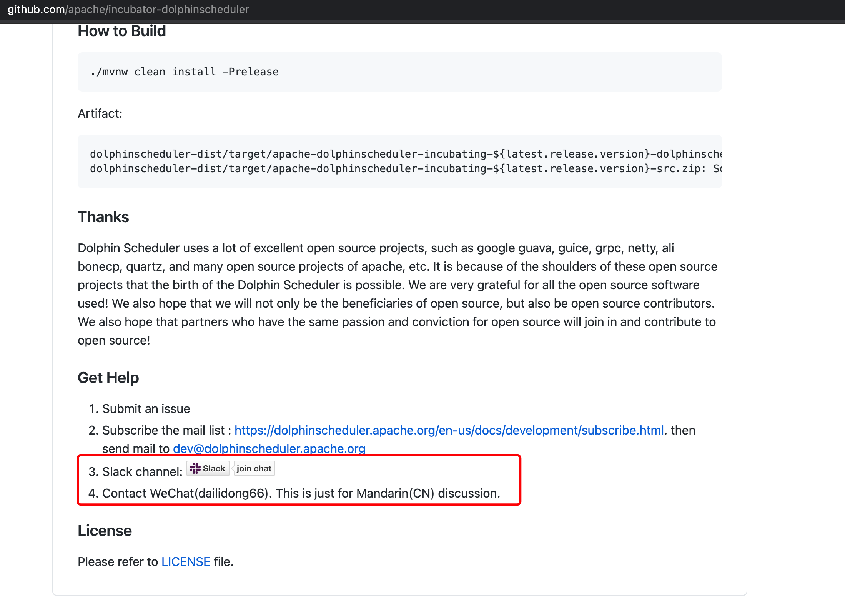845x616 pixels.
Task: Click the 'Thanks' heading
Action: tap(103, 217)
